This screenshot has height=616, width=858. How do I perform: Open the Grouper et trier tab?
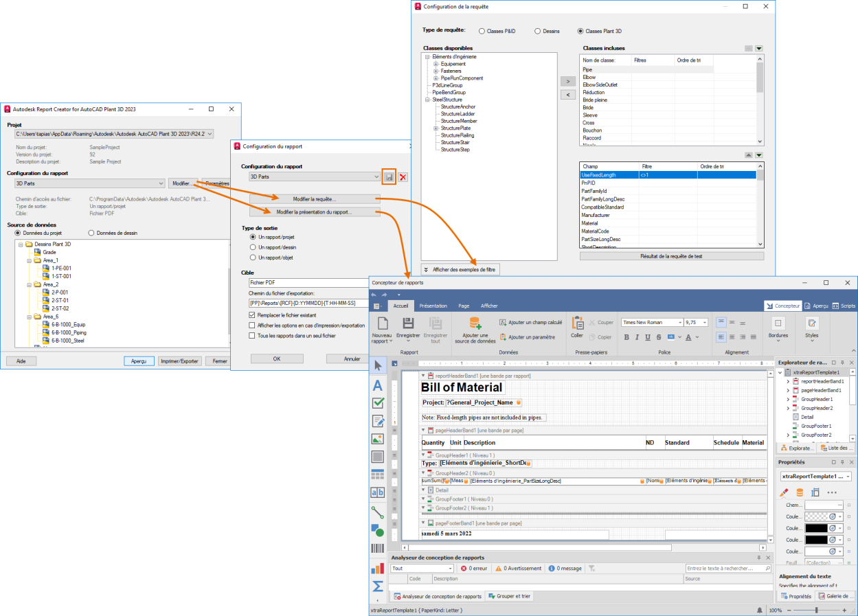point(510,596)
